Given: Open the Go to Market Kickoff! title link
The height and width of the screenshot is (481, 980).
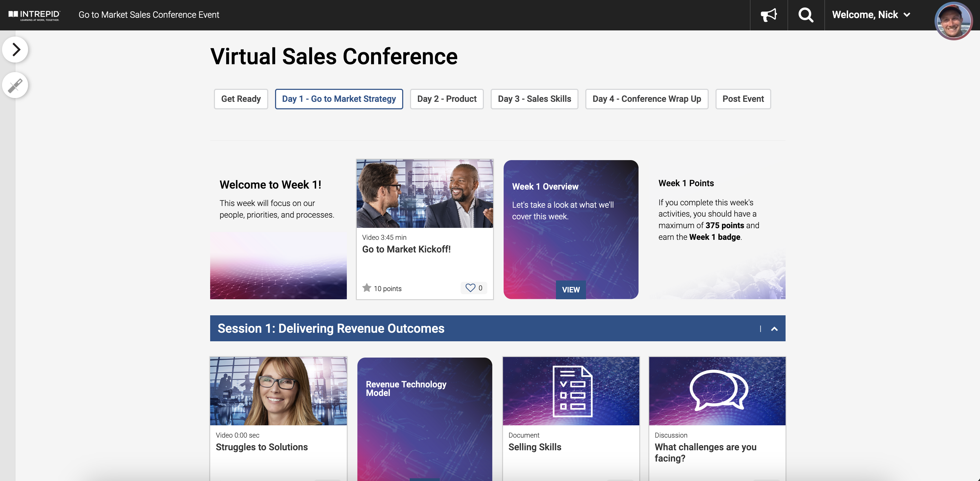Looking at the screenshot, I should coord(406,249).
